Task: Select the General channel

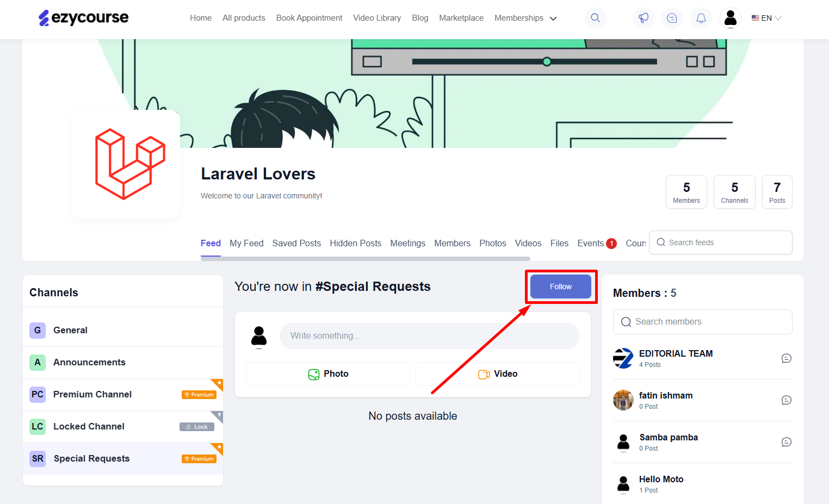Action: (x=123, y=330)
